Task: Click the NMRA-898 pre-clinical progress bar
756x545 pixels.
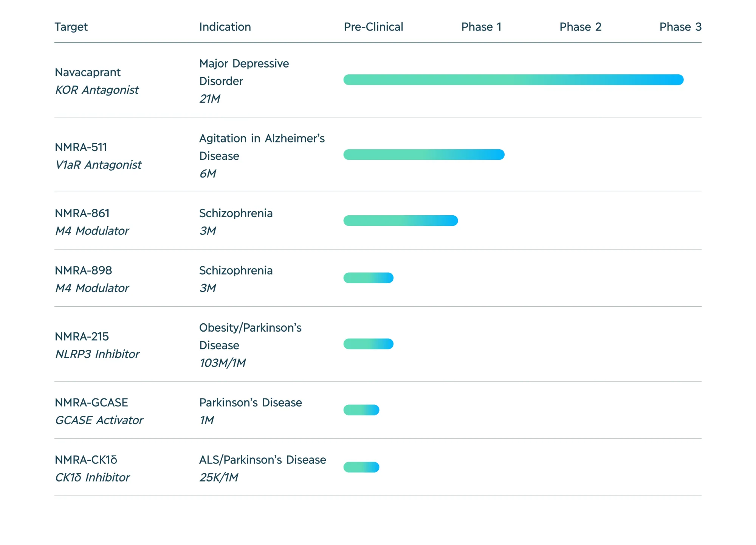Action: click(368, 278)
